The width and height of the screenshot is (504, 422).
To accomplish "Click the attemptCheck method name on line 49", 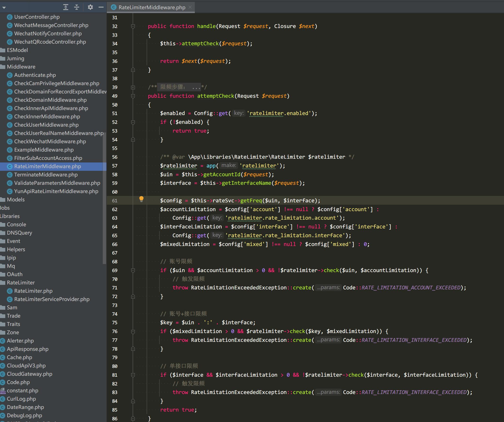I will [215, 96].
